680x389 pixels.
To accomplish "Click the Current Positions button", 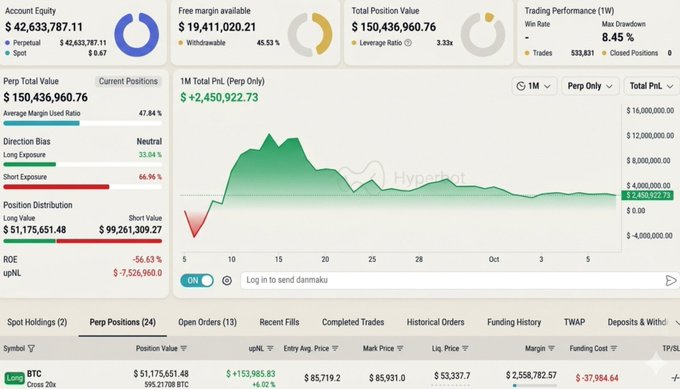I will 128,81.
